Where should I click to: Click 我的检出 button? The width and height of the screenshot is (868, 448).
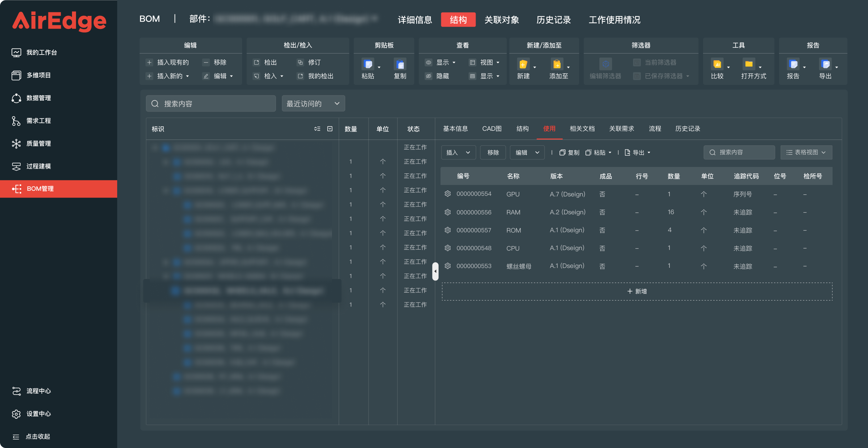click(x=315, y=76)
